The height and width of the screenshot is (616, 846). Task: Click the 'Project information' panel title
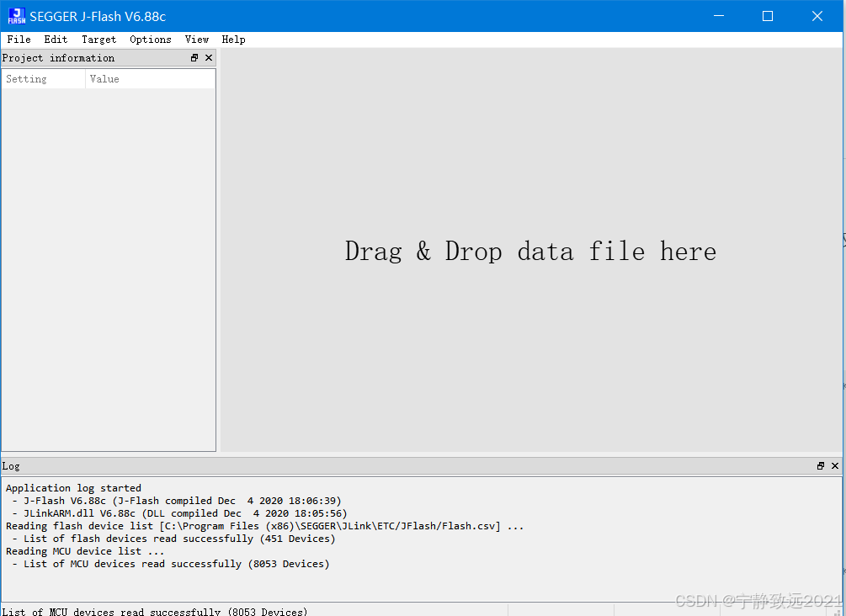[58, 58]
